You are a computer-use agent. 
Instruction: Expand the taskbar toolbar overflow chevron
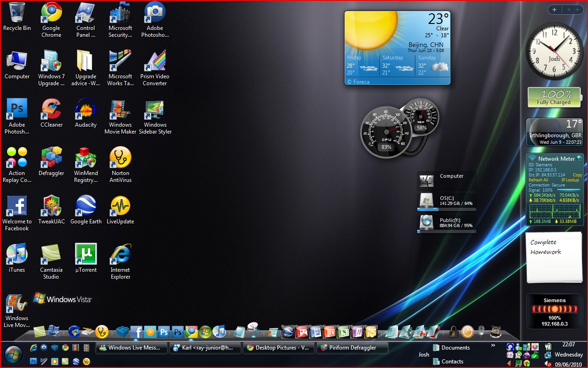pos(493,345)
